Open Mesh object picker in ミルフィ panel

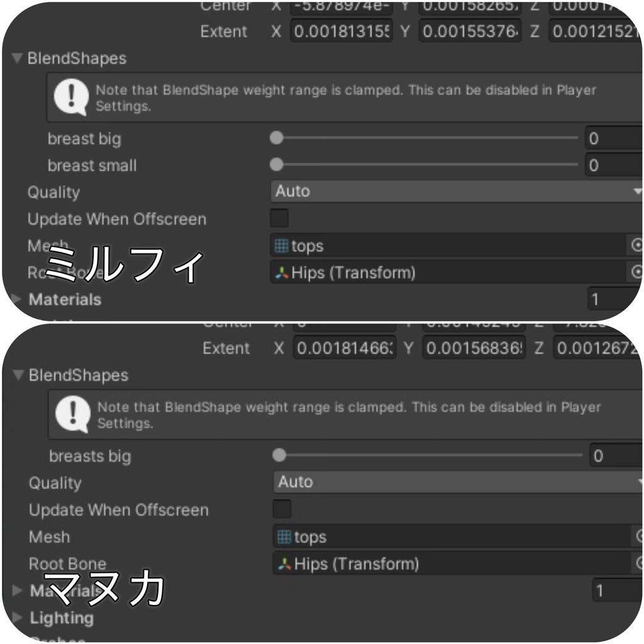(636, 246)
